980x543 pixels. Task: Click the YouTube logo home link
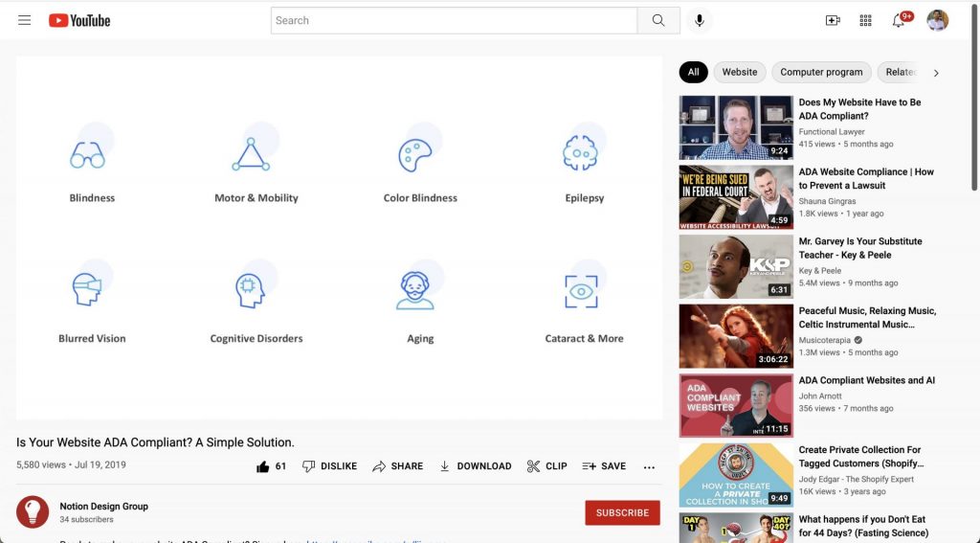point(79,21)
